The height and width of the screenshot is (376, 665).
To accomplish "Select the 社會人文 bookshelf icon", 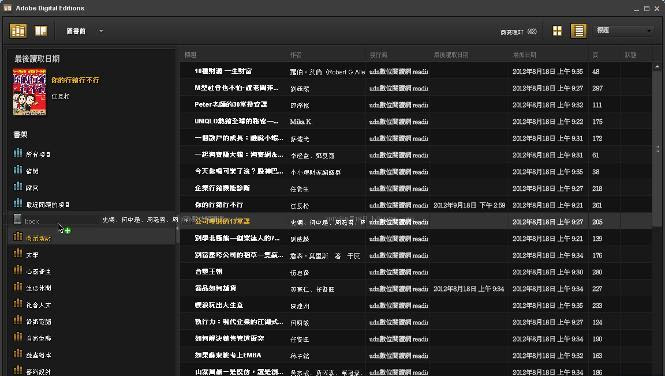I will (18, 304).
